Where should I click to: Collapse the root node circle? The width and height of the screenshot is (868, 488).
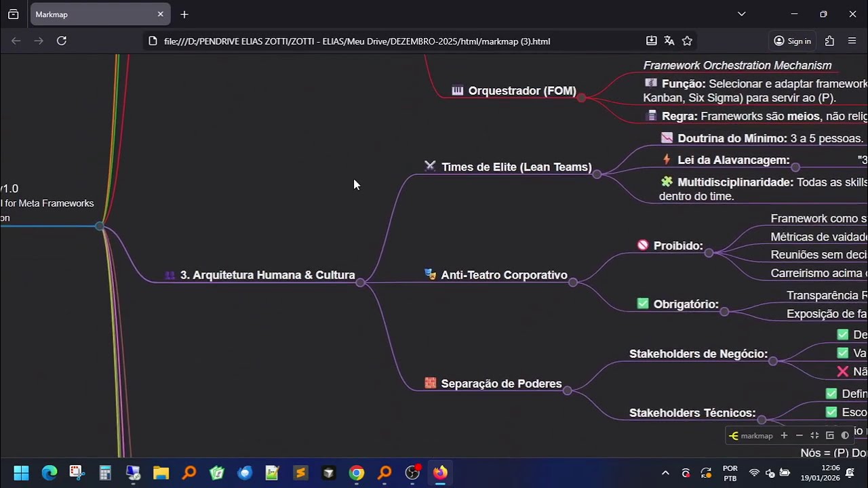tap(100, 226)
